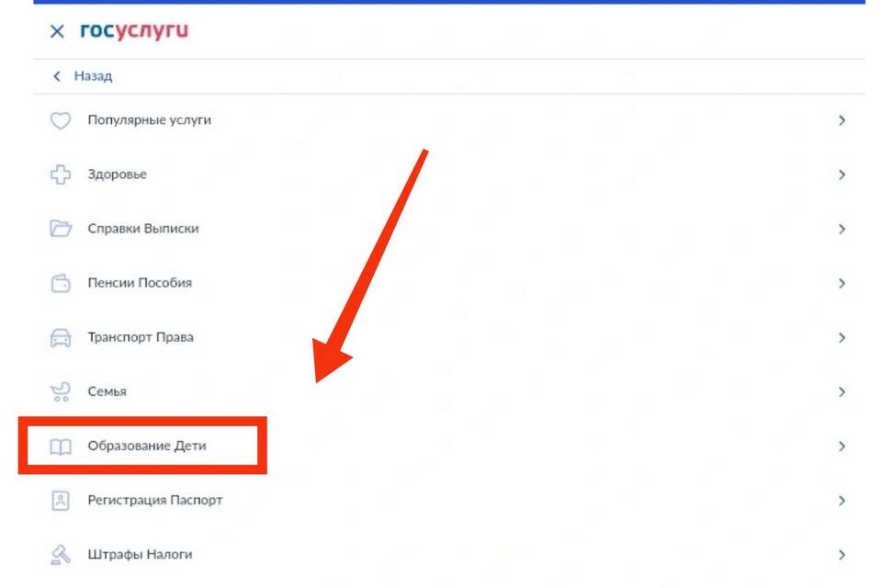The height and width of the screenshot is (588, 882).
Task: Click the baby stroller icon for Семья
Action: pos(61,391)
